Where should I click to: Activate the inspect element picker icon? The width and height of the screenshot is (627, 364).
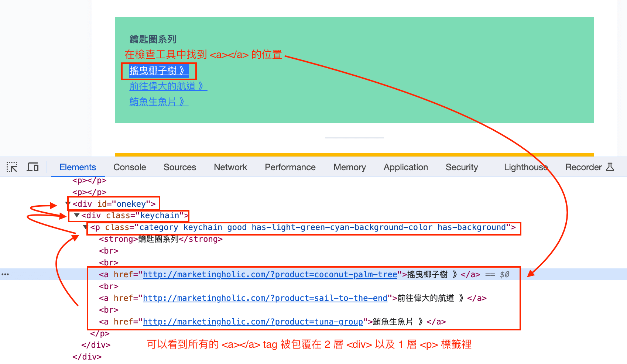[12, 167]
